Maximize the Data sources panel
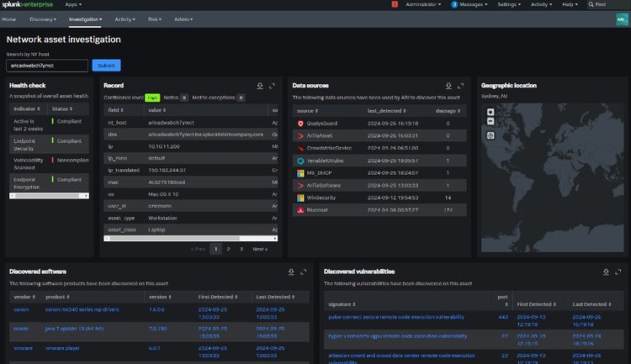The width and height of the screenshot is (631, 364). [462, 86]
